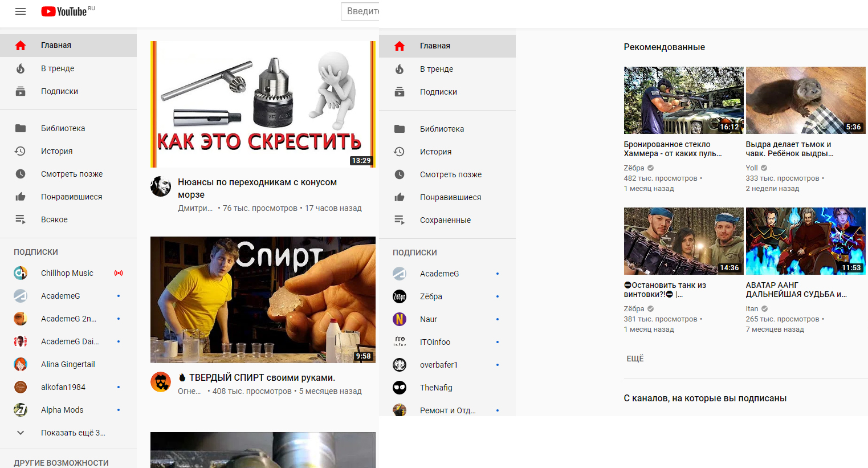Click the playlist icon beside Всякое

(21, 219)
